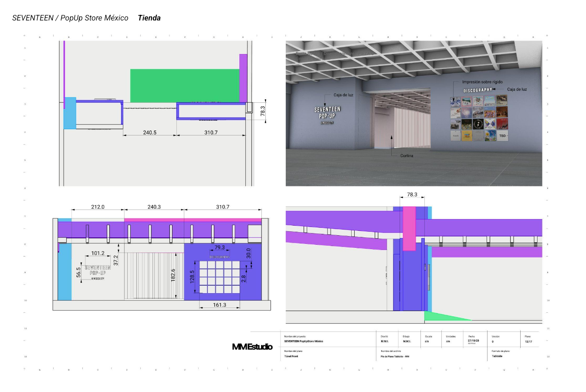The image size is (586, 392).
Task: Click the "s/e" scale value
Action: [x=427, y=341]
